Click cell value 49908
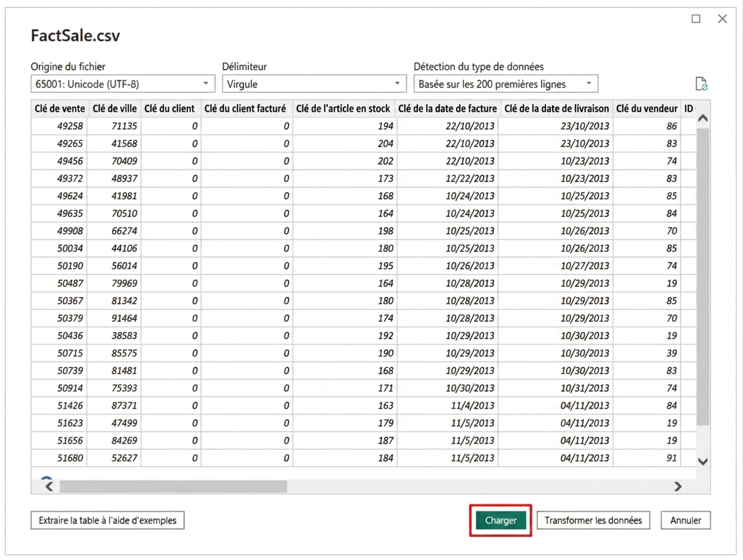The width and height of the screenshot is (743, 560). [69, 231]
